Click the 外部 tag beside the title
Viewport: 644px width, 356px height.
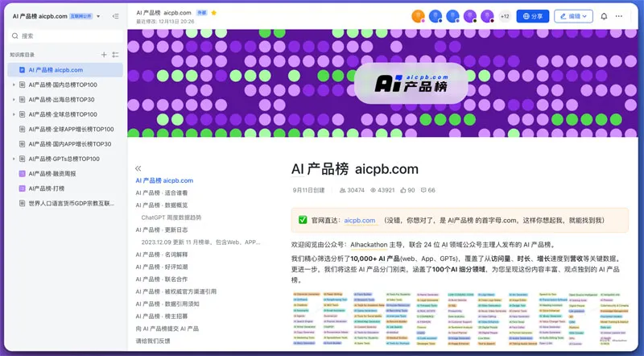tap(202, 13)
